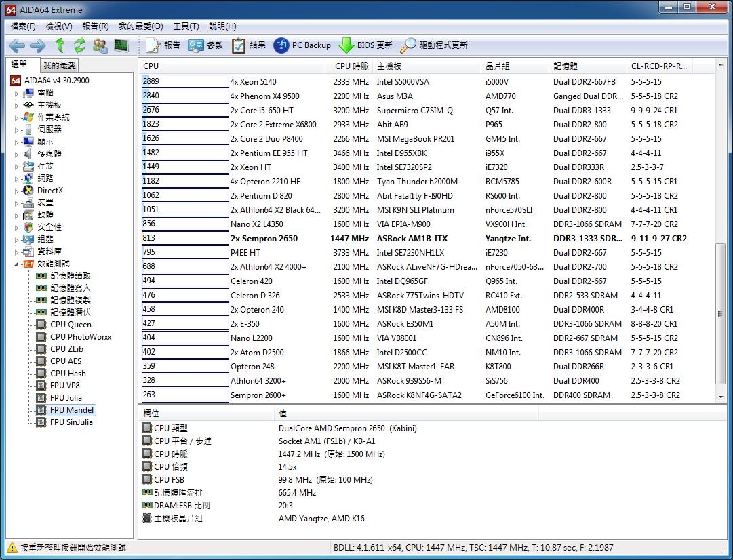
Task: Expand the 電腦 tree node
Action: 16,93
